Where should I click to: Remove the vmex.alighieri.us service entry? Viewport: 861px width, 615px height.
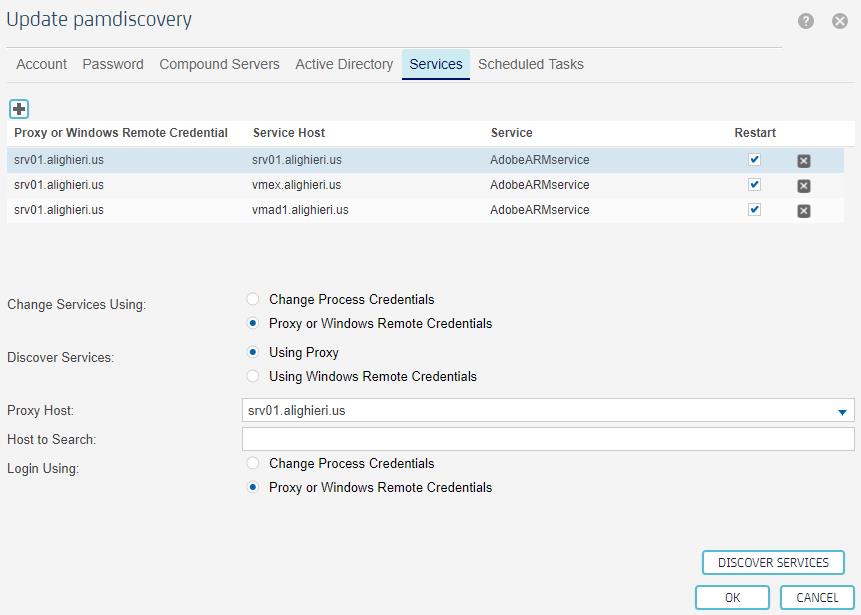(x=803, y=184)
